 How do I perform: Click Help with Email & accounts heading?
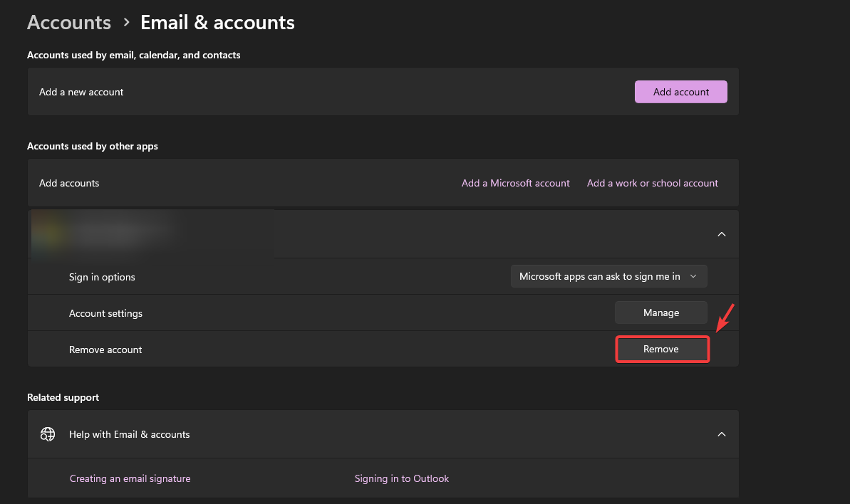(x=130, y=434)
